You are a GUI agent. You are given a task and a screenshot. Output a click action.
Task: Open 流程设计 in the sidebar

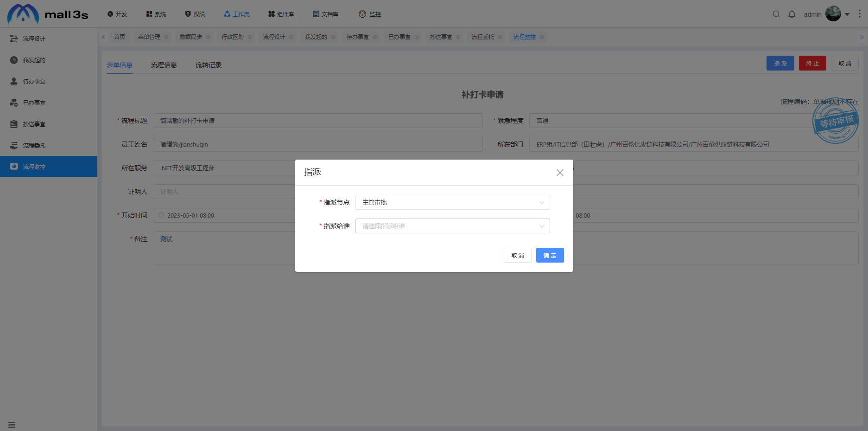click(x=49, y=39)
